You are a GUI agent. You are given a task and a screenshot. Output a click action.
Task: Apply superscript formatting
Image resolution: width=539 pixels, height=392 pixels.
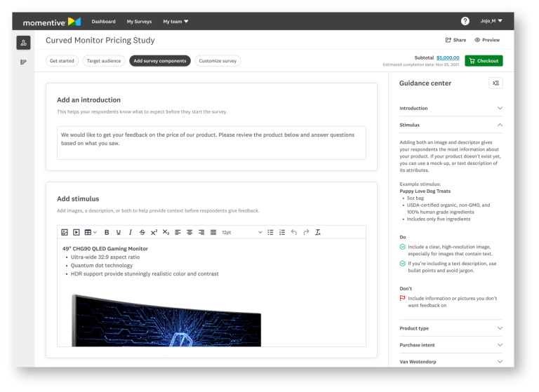[x=154, y=233]
